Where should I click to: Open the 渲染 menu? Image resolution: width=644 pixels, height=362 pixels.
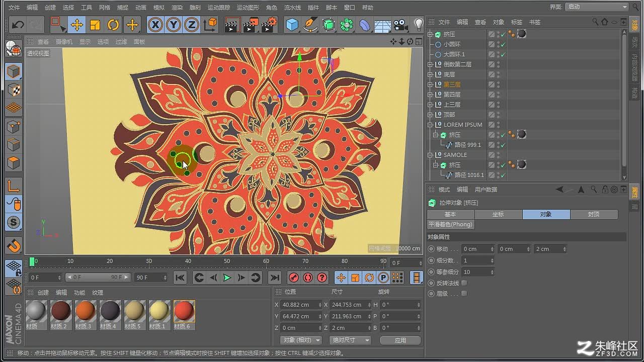(177, 8)
